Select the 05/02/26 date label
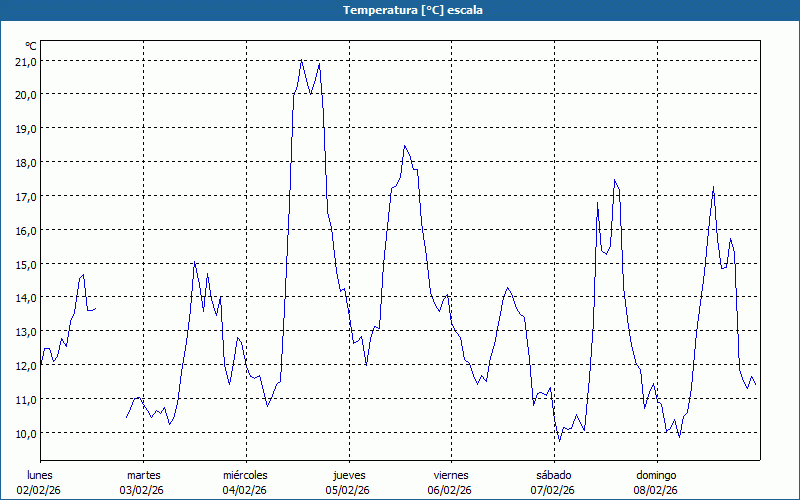The height and width of the screenshot is (500, 800). tap(348, 490)
